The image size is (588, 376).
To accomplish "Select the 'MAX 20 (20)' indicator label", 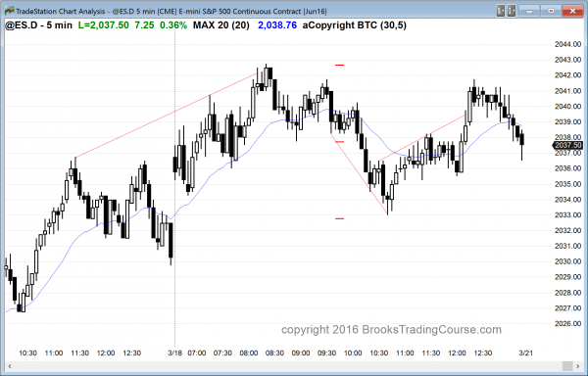I will (221, 25).
